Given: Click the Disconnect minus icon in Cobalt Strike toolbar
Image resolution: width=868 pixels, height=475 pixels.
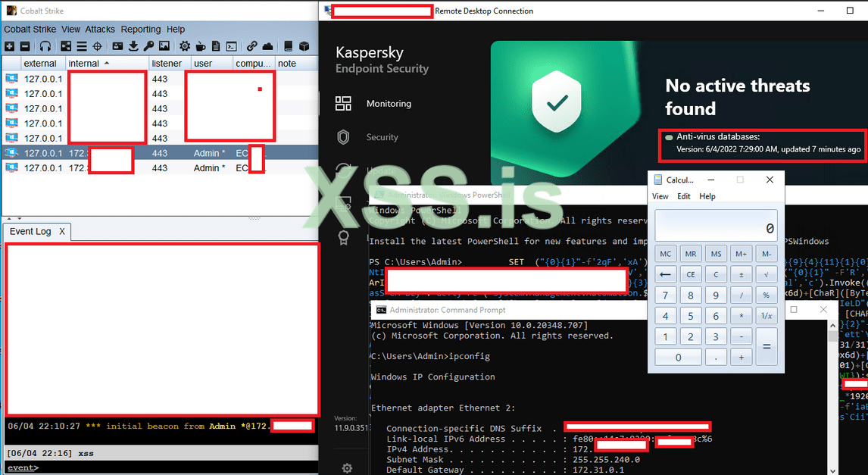Looking at the screenshot, I should 25,46.
